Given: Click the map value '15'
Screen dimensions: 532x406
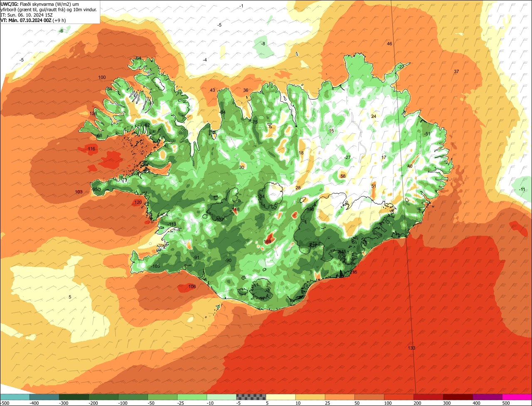Looking at the screenshot, I should pos(331,131).
